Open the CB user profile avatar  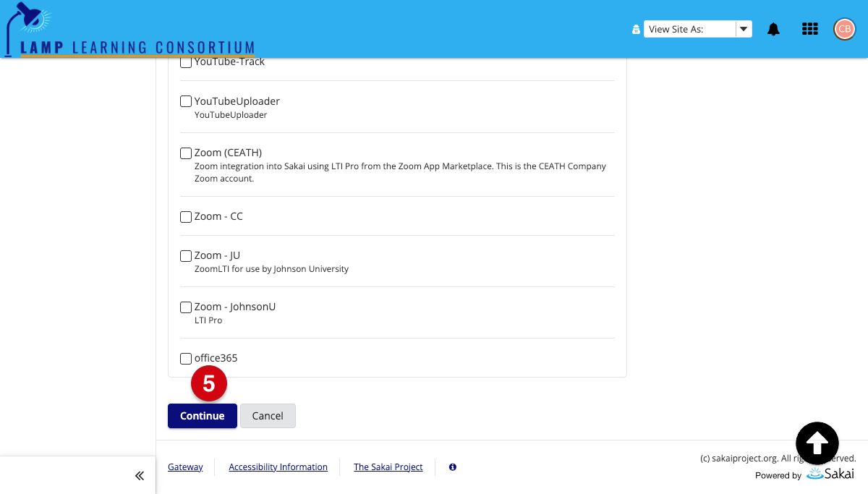tap(844, 29)
